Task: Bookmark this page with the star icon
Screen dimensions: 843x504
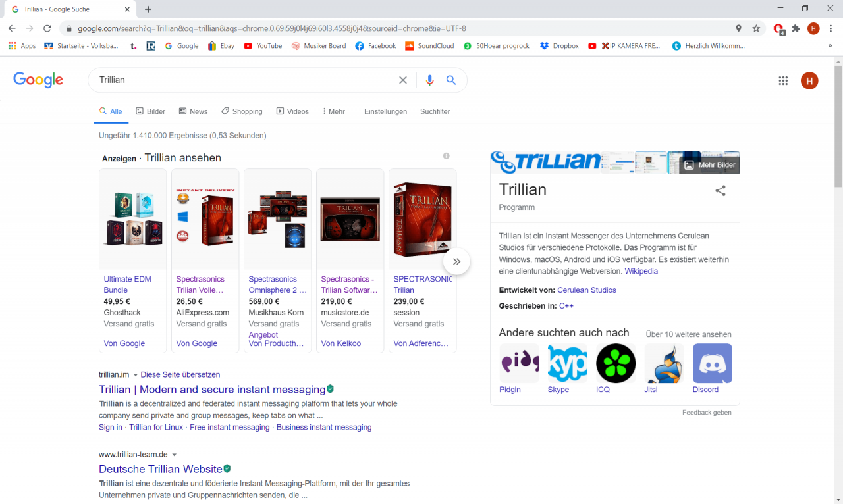Action: (756, 28)
